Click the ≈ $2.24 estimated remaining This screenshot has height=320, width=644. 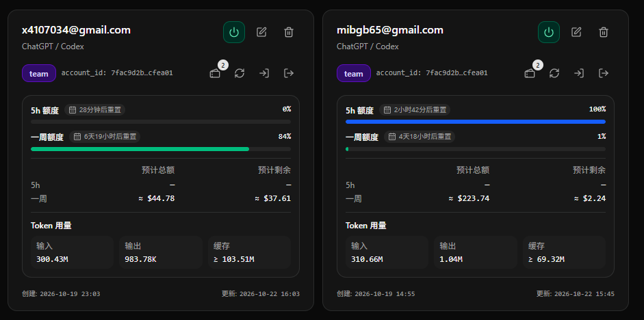pyautogui.click(x=589, y=198)
